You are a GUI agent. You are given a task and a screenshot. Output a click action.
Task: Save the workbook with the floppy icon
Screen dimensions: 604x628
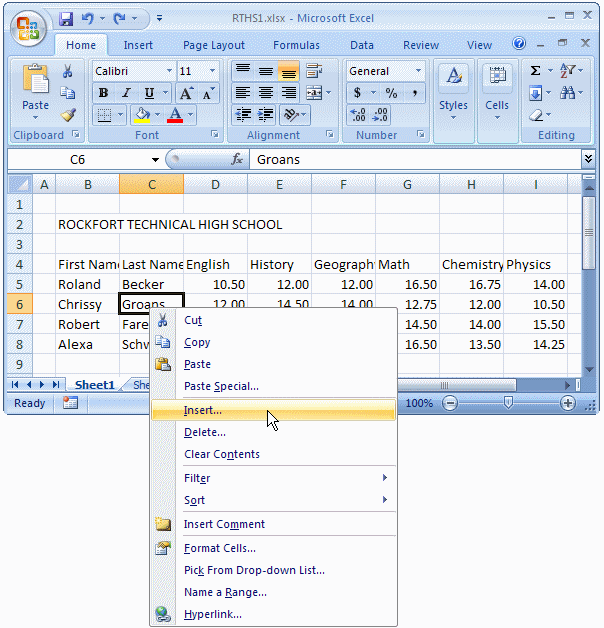[x=66, y=18]
